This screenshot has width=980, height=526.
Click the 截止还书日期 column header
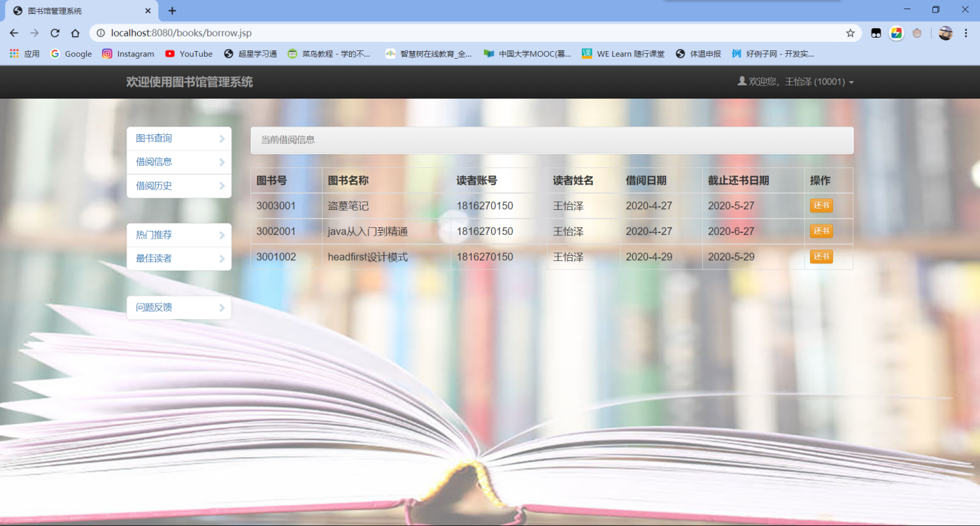739,180
